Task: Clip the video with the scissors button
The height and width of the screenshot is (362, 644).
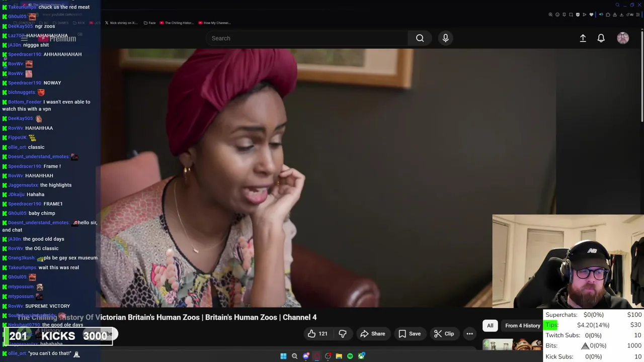Action: click(444, 334)
